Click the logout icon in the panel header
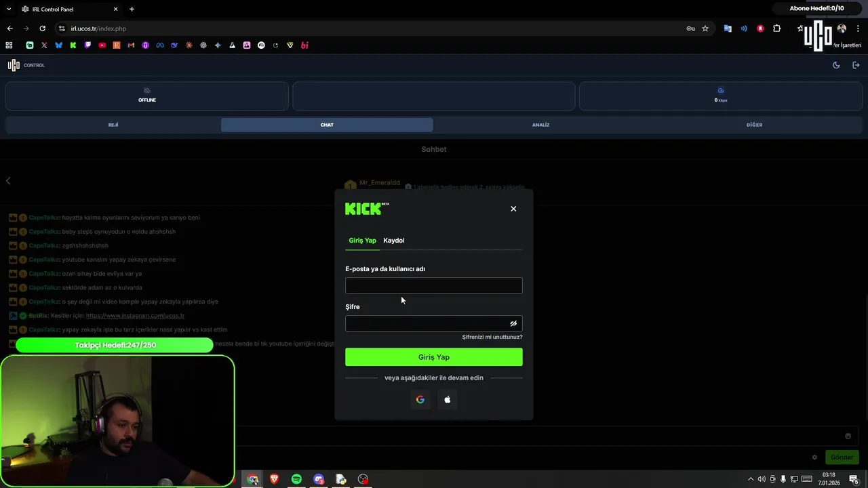The height and width of the screenshot is (488, 868). pos(856,65)
